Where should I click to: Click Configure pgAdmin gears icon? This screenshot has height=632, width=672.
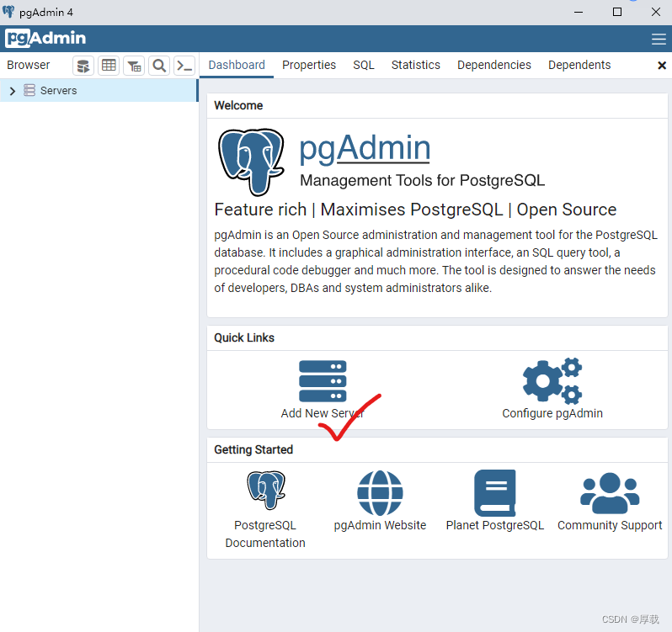pos(552,381)
